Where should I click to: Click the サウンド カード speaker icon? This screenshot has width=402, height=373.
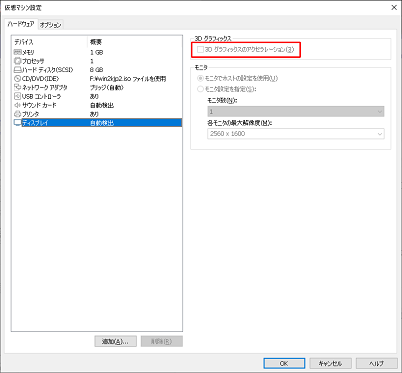pos(18,105)
